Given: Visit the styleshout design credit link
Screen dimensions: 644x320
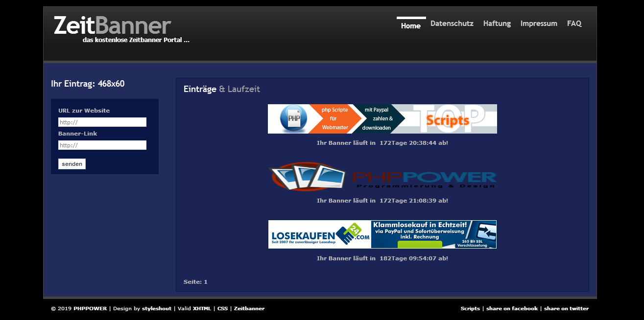Looking at the screenshot, I should pos(157,309).
